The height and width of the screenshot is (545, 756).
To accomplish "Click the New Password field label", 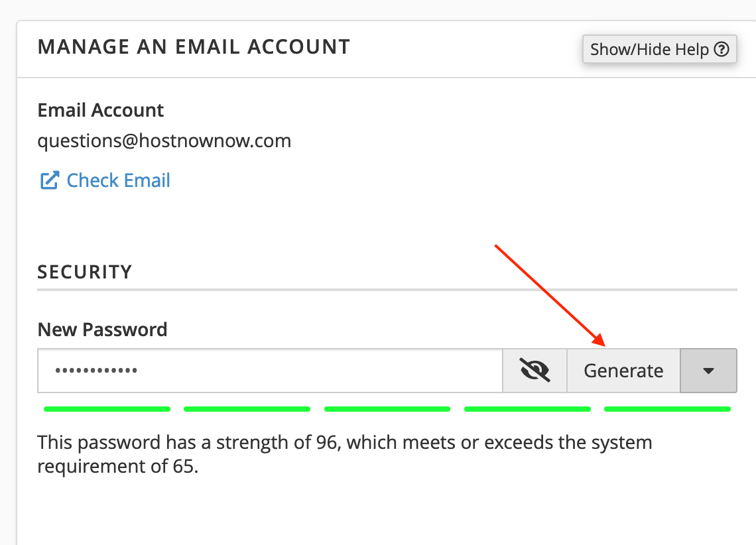I will [x=102, y=330].
